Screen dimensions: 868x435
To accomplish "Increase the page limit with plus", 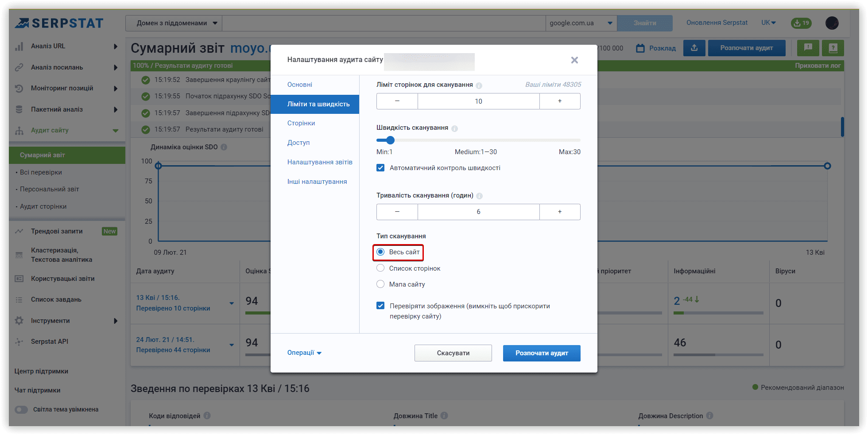I will coord(560,101).
